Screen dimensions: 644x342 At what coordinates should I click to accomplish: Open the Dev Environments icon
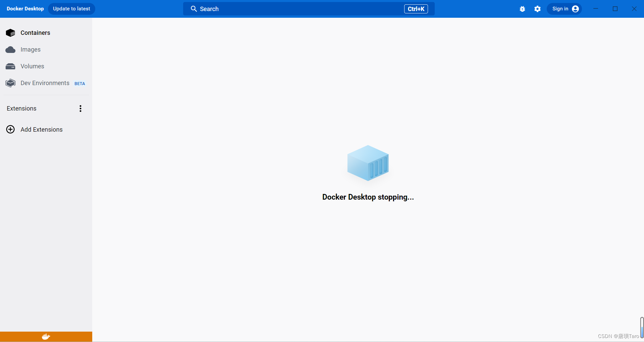[10, 83]
